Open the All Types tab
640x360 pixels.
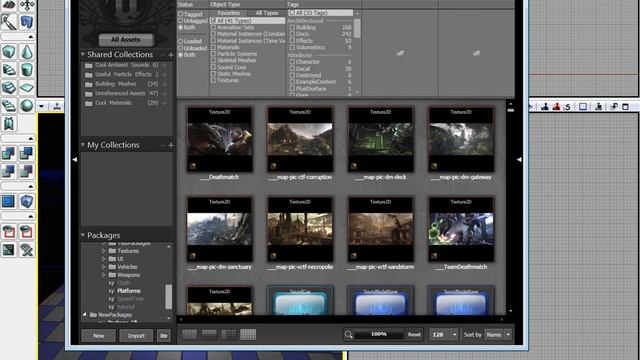[x=267, y=13]
